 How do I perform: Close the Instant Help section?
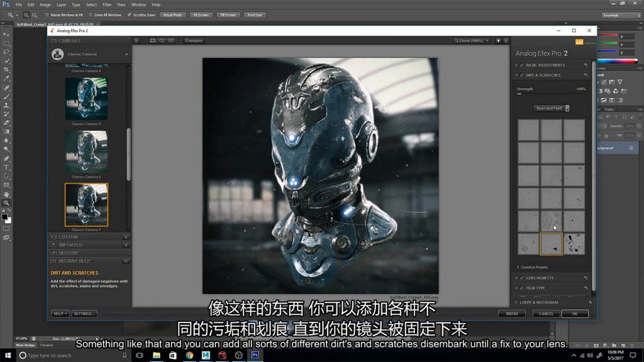tap(126, 261)
